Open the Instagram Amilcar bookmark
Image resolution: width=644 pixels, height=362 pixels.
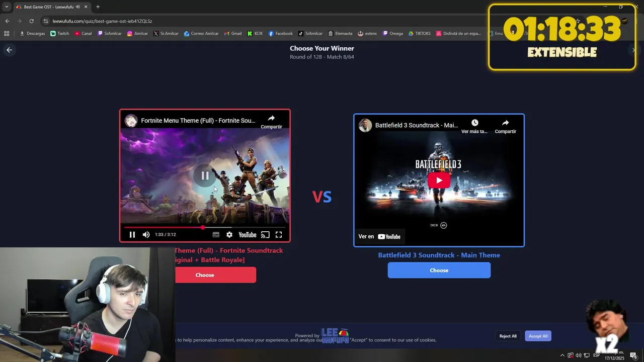point(137,34)
